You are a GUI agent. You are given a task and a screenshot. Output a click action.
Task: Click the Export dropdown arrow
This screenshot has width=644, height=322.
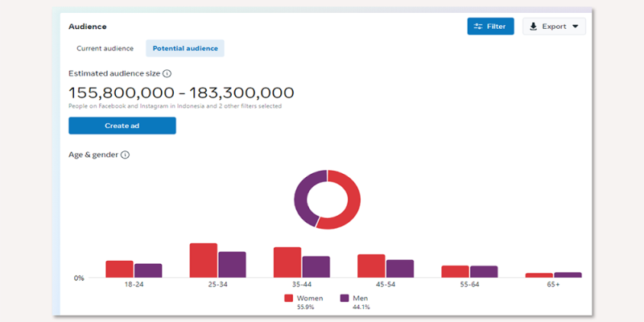click(x=575, y=27)
